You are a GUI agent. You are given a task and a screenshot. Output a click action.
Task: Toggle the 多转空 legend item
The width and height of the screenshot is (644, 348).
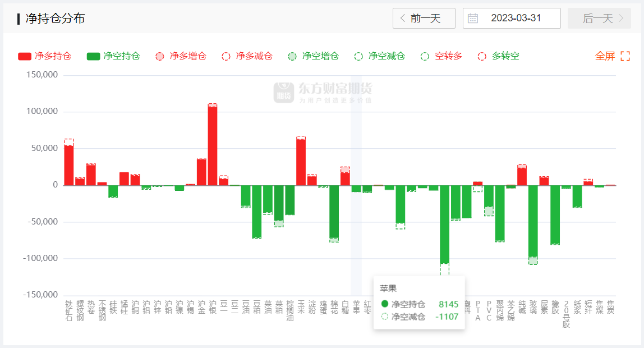(499, 56)
